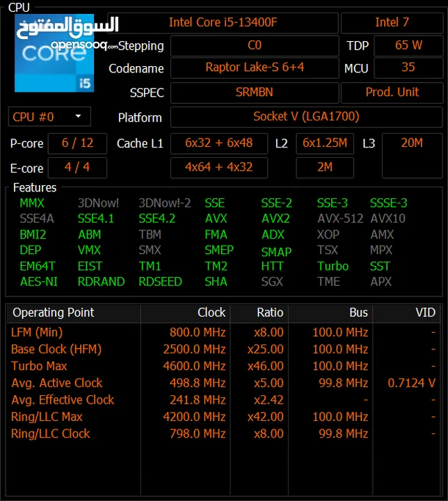Click the L2 cache value 2M

point(325,168)
